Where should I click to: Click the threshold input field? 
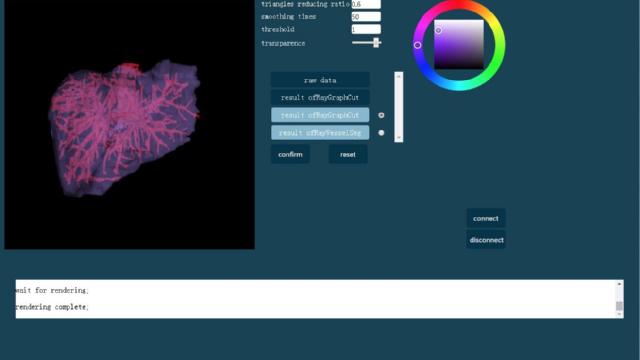366,29
